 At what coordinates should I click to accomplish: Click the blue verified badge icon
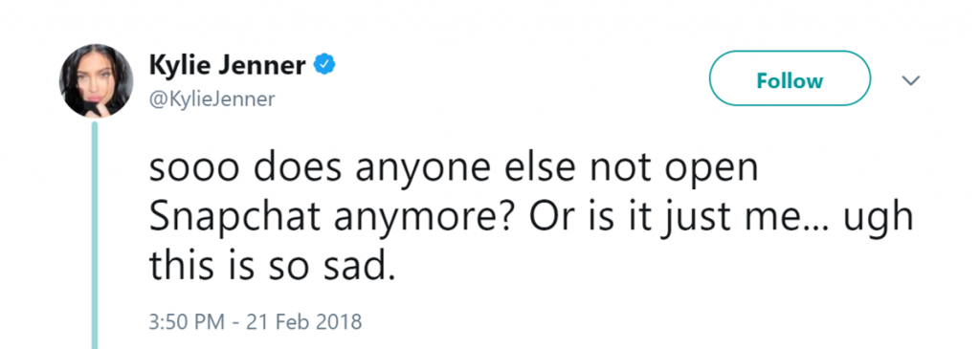click(x=324, y=65)
